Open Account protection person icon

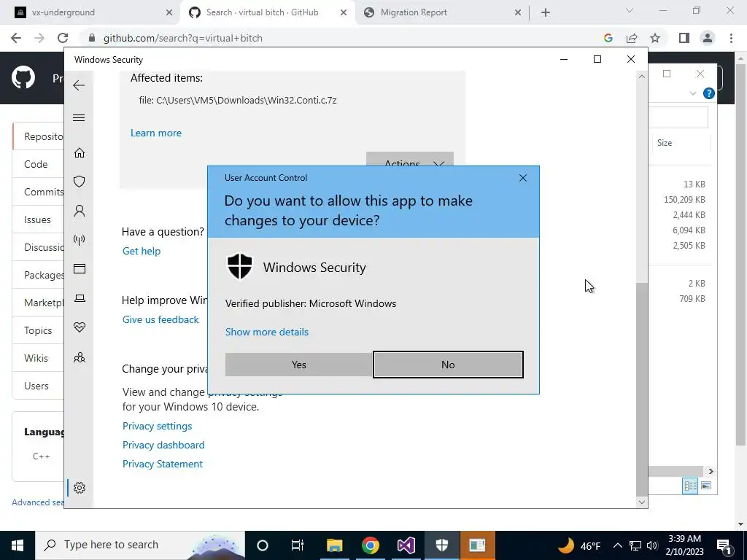(79, 211)
